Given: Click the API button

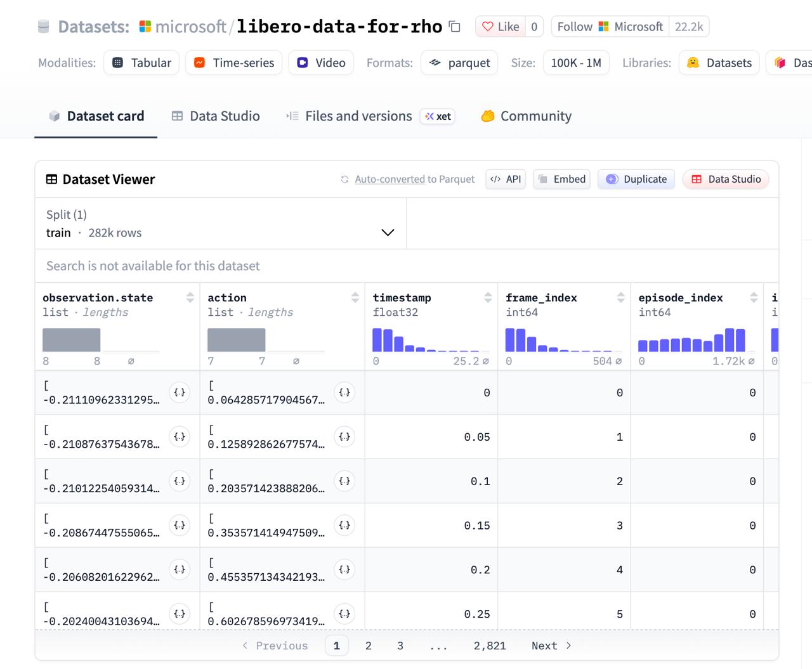Looking at the screenshot, I should 506,179.
